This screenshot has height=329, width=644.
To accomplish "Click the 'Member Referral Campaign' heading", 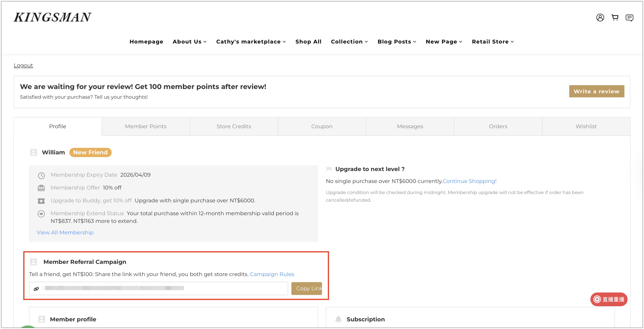I will point(85,262).
